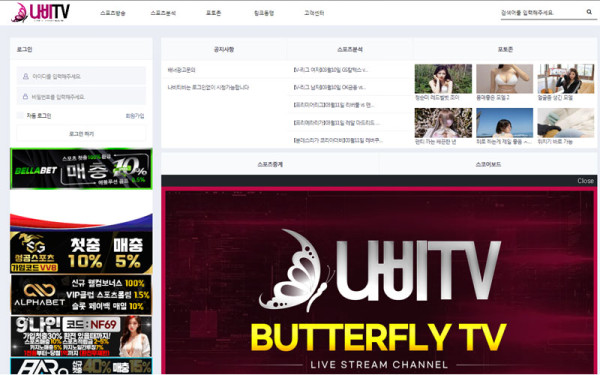The height and width of the screenshot is (375, 600).
Task: Toggle the 자동 로그인 checkbox
Action: pos(20,116)
